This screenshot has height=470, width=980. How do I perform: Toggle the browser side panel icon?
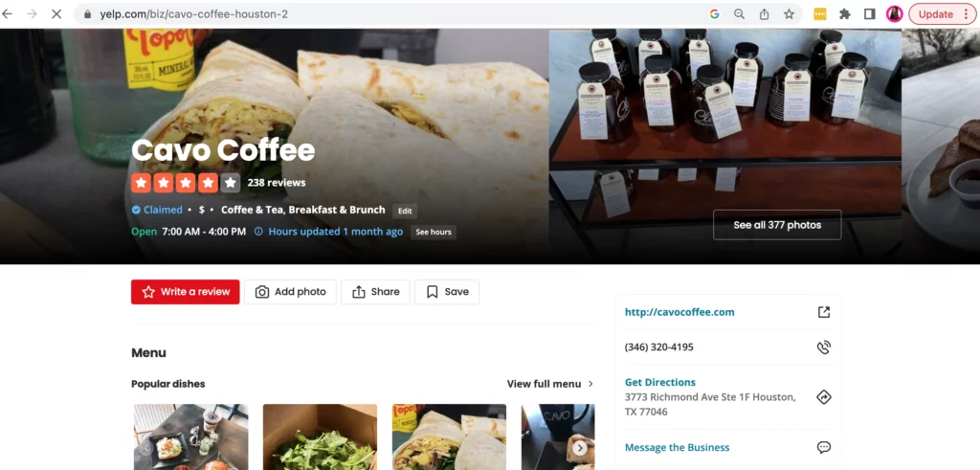pyautogui.click(x=869, y=13)
